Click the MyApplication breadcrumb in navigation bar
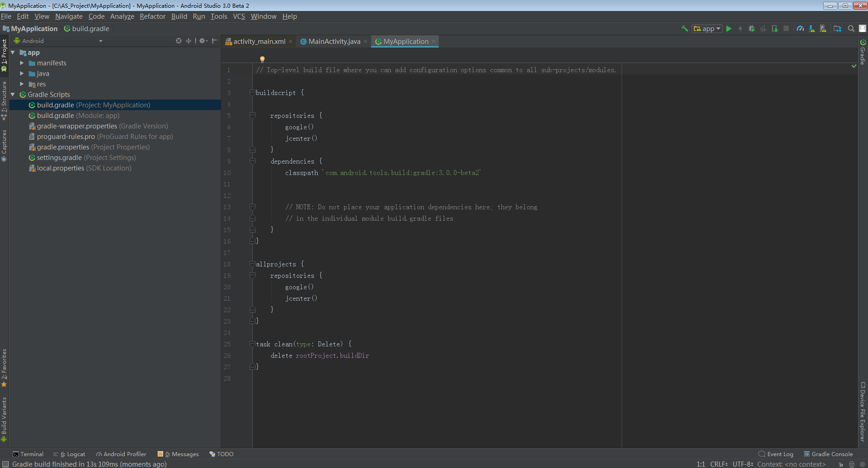Screen dimensions: 868x468 pyautogui.click(x=30, y=29)
